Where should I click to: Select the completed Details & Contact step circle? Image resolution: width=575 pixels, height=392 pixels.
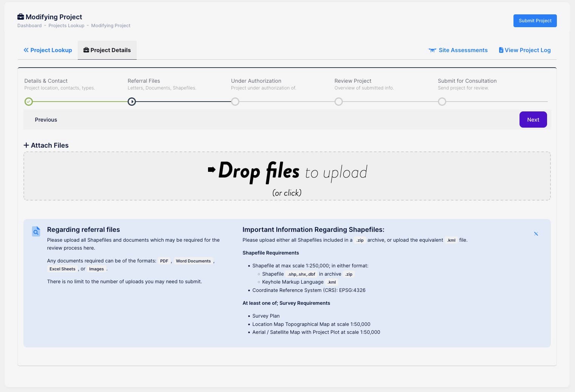29,102
